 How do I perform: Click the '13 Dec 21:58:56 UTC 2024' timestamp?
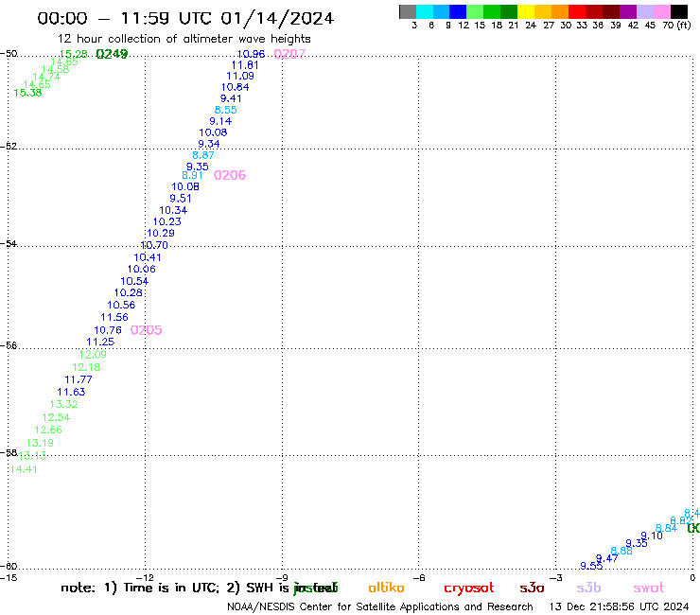pyautogui.click(x=620, y=607)
